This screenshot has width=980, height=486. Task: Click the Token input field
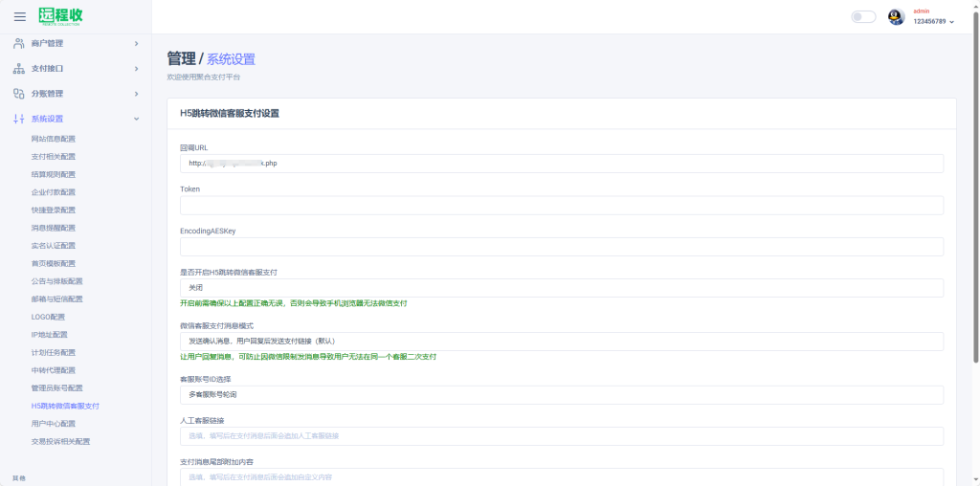point(561,206)
